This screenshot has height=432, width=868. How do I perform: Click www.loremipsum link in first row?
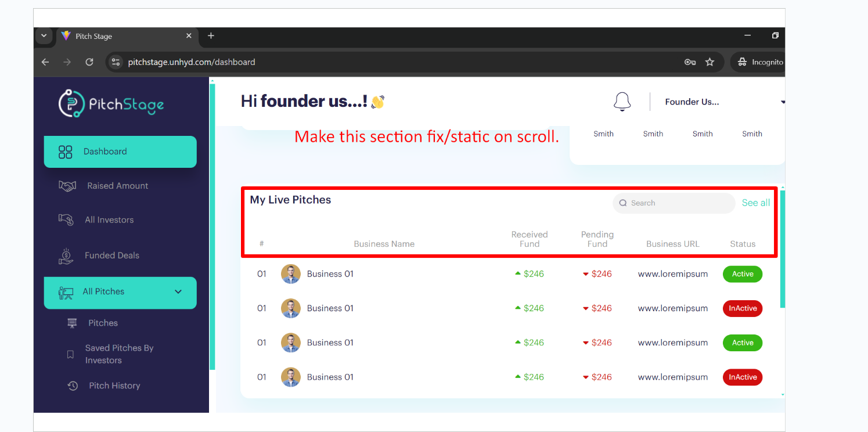[x=673, y=274]
